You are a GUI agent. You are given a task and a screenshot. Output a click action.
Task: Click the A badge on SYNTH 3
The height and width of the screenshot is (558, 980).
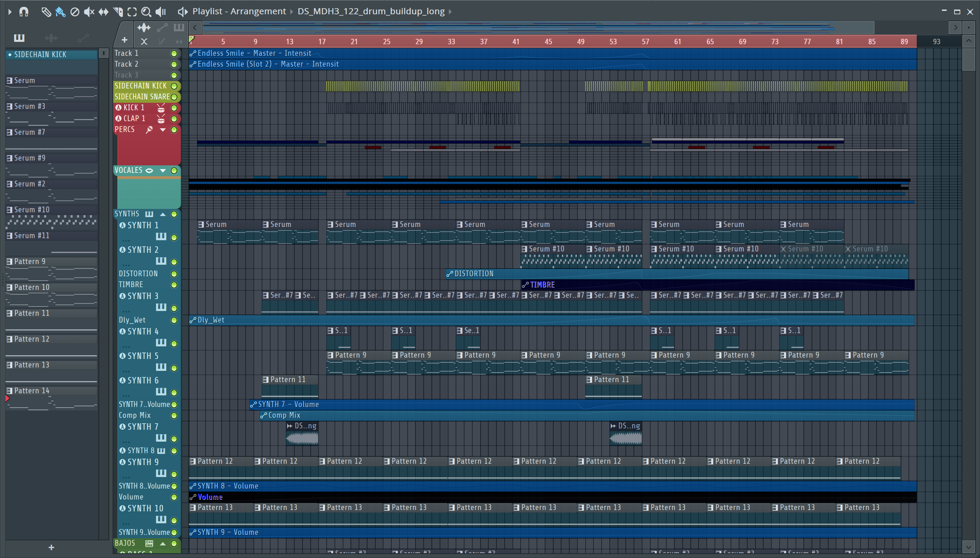122,296
